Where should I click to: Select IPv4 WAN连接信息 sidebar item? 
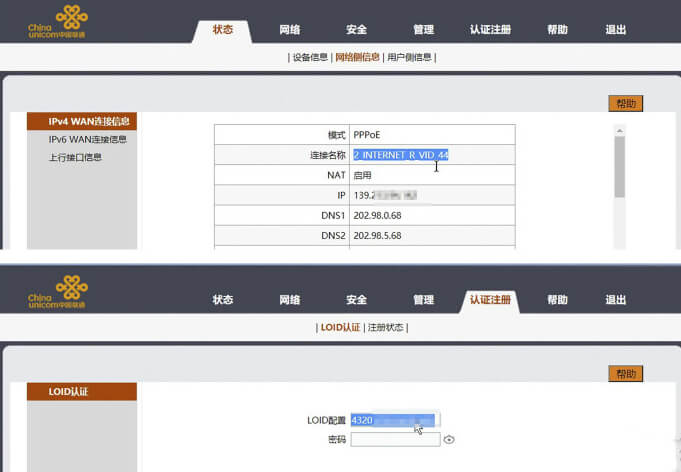pos(82,121)
